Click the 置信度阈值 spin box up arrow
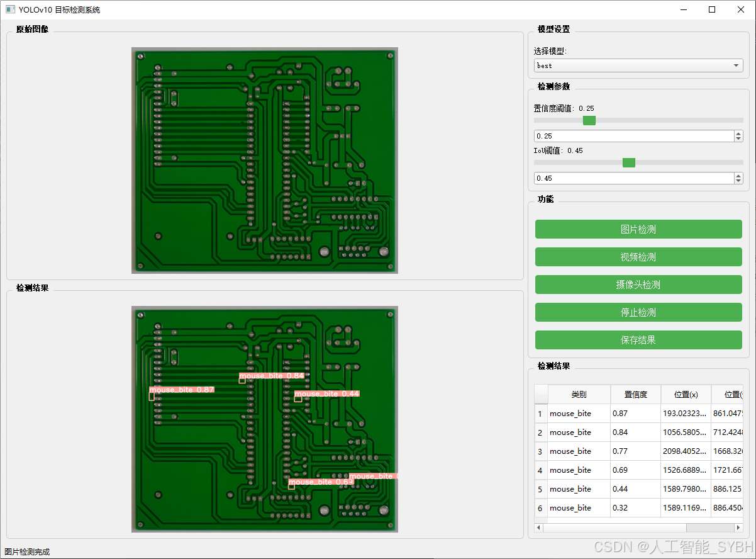Screen dimensions: 756x559 pyautogui.click(x=737, y=133)
